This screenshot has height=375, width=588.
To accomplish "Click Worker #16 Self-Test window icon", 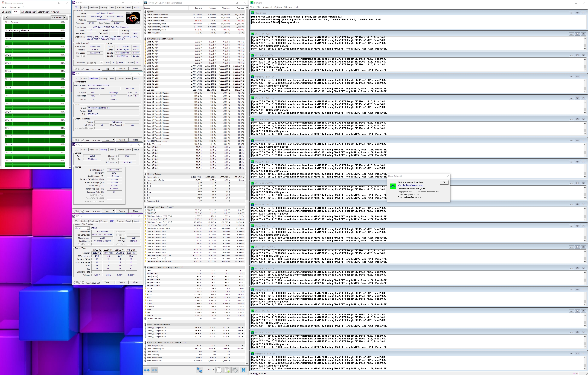I will [x=252, y=354].
